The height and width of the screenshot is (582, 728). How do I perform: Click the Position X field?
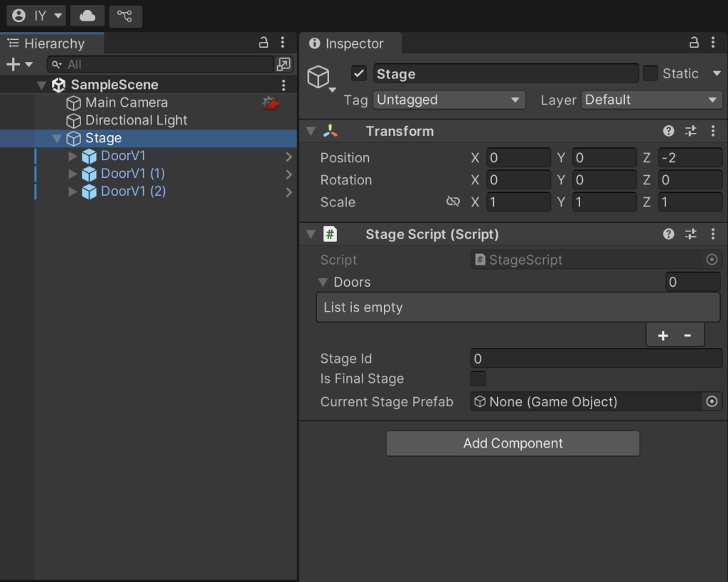[x=518, y=158]
